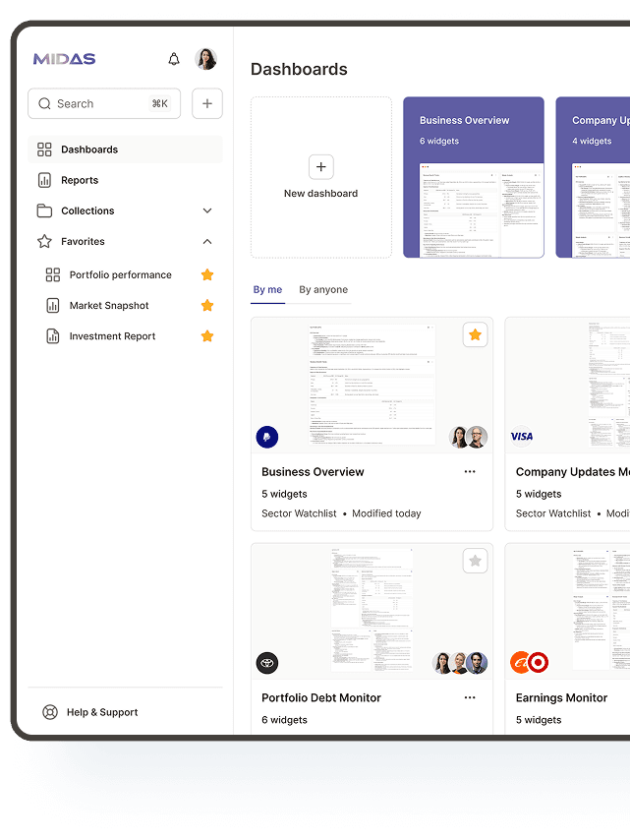Favorite the Portfolio Debt Monitor card star

475,561
